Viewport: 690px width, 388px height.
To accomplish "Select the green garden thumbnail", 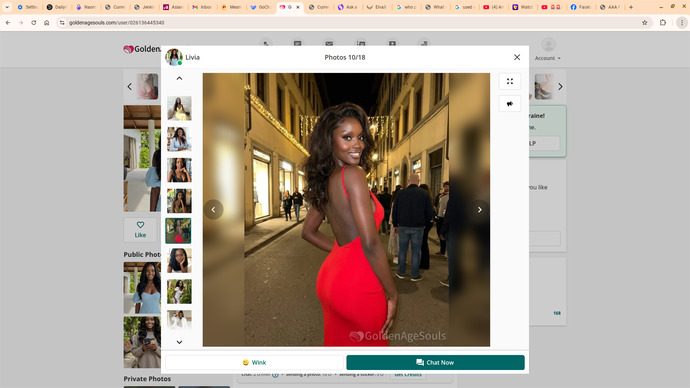I will pyautogui.click(x=179, y=291).
